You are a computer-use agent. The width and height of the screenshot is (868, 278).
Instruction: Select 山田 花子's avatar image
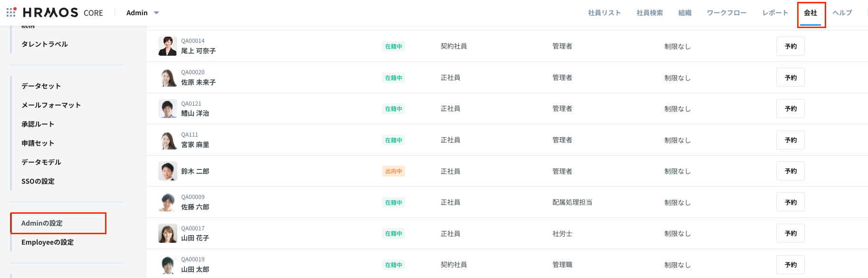[x=167, y=233]
